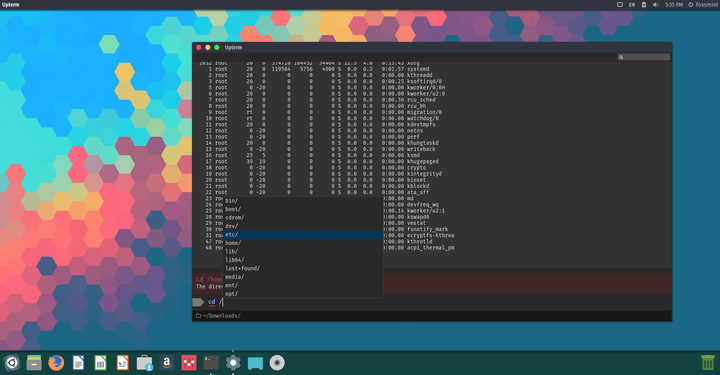Open the red mixer app dock icon
This screenshot has height=375, width=720.
189,363
